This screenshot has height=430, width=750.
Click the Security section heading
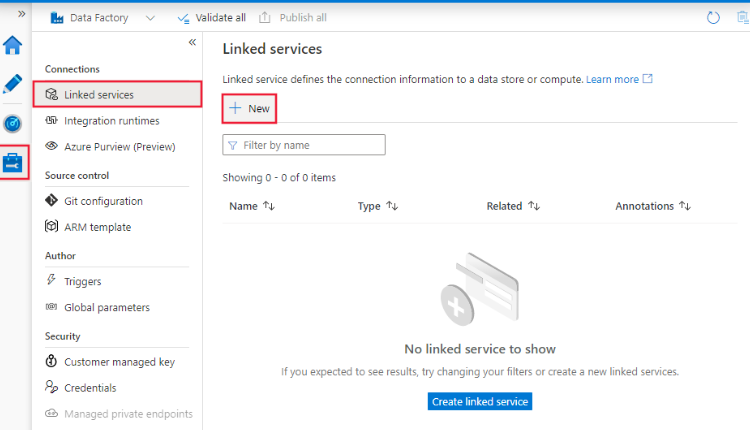pyautogui.click(x=63, y=336)
